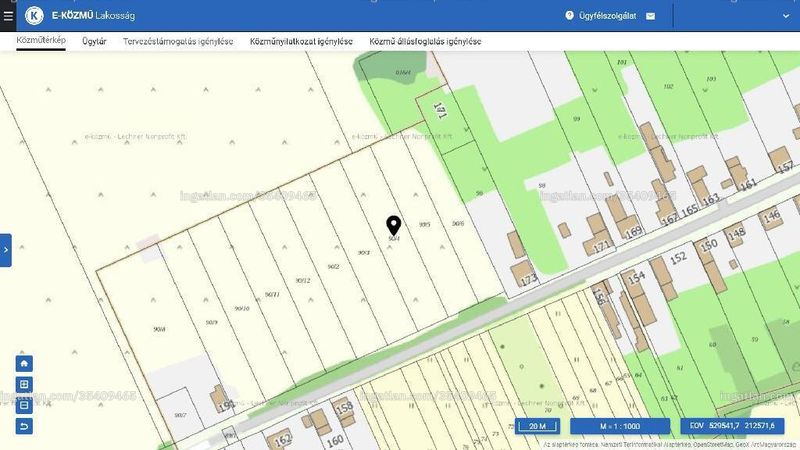Select parcel 90/6 on the map
Image resolution: width=800 pixels, height=450 pixels.
click(458, 223)
